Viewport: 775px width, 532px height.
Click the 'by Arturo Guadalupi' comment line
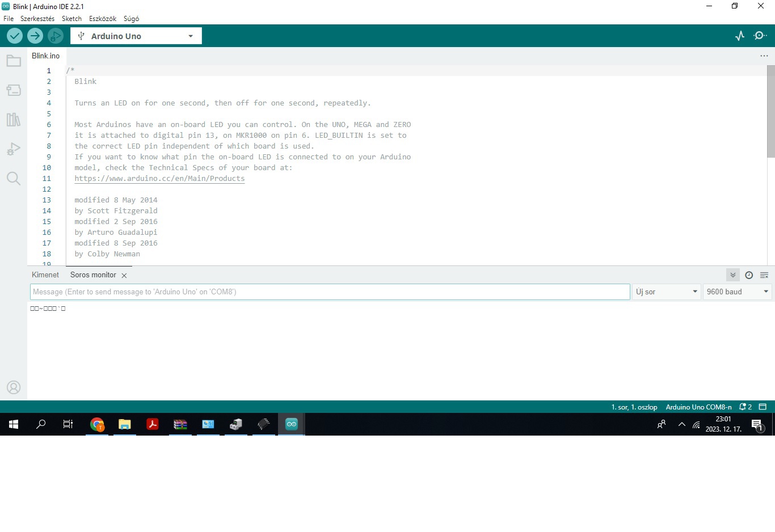(x=116, y=232)
